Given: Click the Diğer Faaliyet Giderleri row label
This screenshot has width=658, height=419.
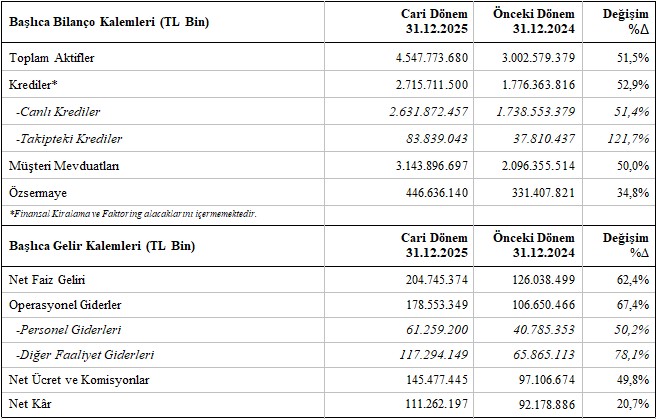Looking at the screenshot, I should click(x=83, y=354).
